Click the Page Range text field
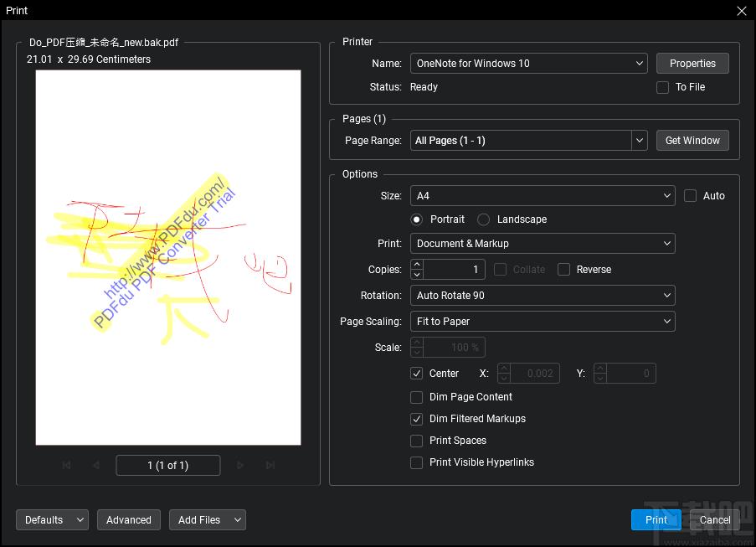 tap(521, 141)
